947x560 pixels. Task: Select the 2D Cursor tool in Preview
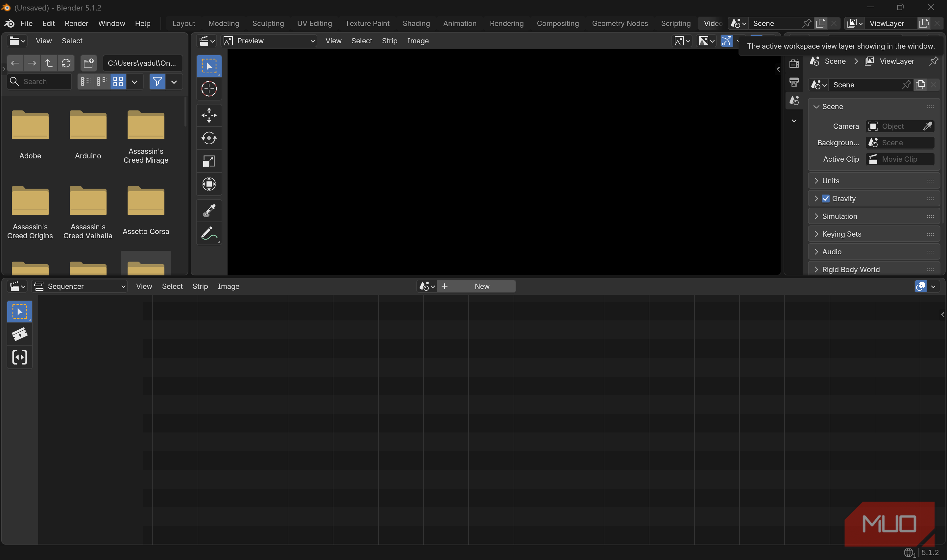click(x=209, y=89)
